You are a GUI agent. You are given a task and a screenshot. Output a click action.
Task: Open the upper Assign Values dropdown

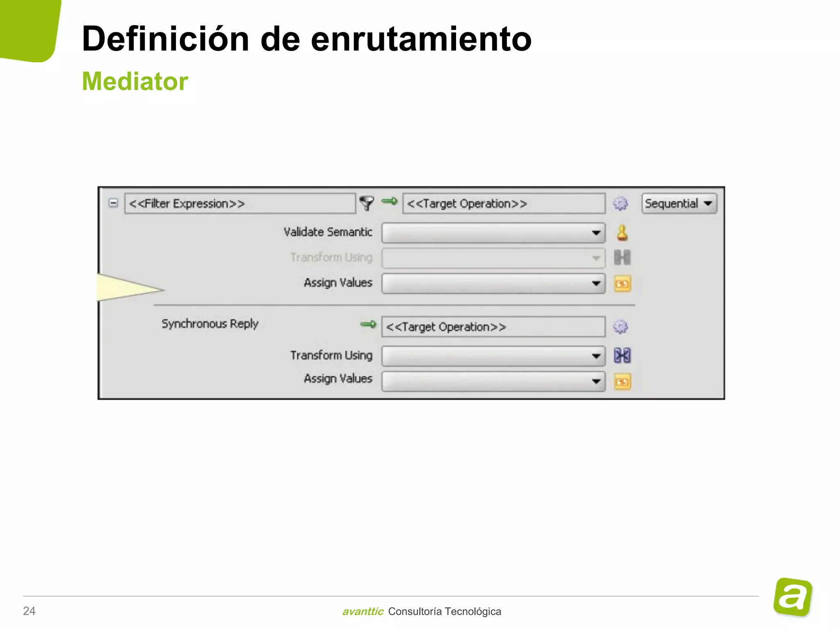pyautogui.click(x=493, y=283)
